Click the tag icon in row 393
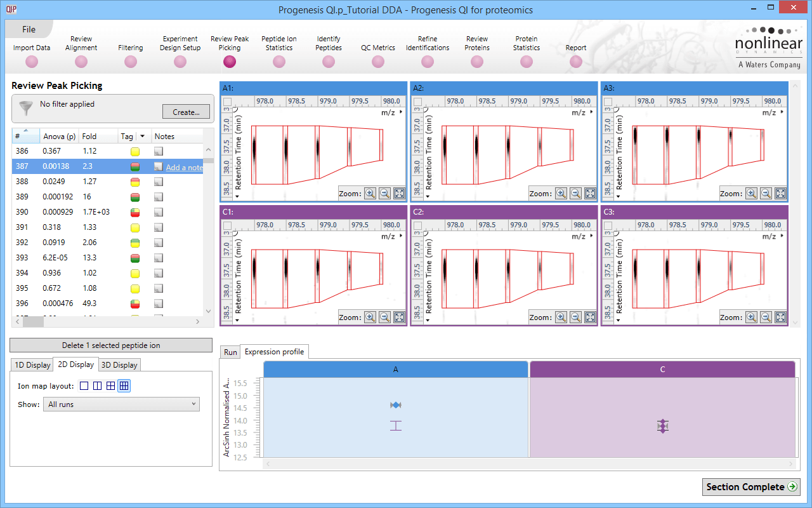 [135, 258]
